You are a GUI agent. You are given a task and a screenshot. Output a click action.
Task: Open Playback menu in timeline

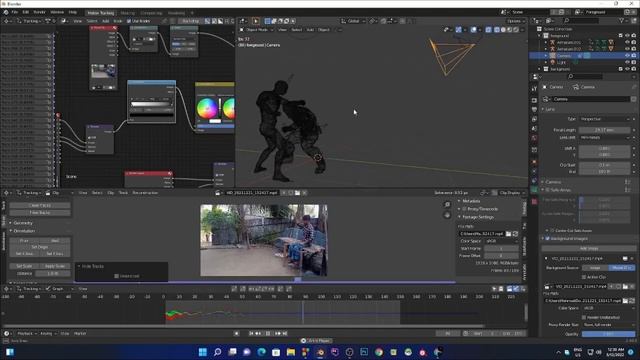click(x=27, y=333)
